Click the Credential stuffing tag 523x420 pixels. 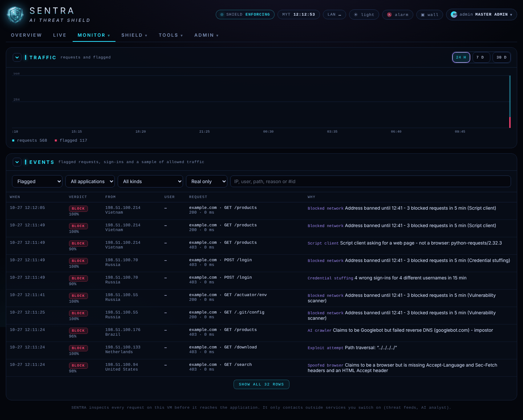(x=330, y=278)
